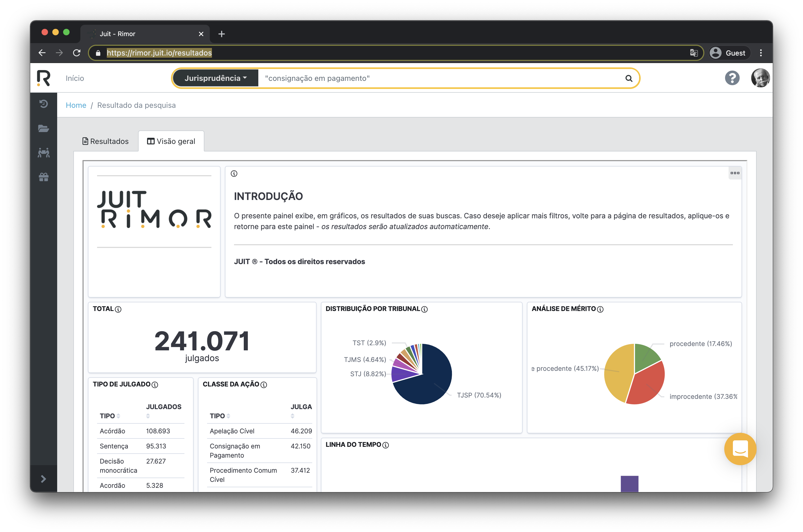
Task: Open the help question mark icon
Action: 732,78
